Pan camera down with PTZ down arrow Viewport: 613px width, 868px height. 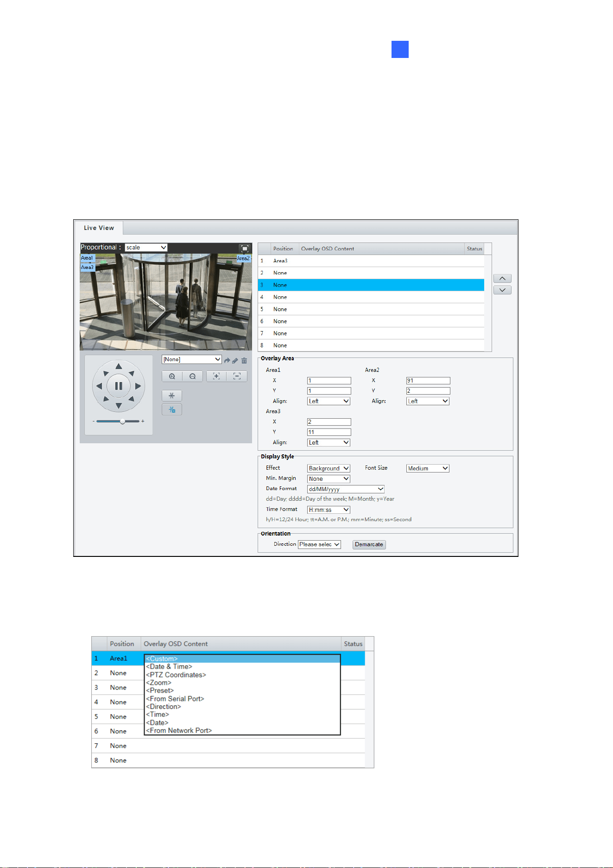(119, 406)
